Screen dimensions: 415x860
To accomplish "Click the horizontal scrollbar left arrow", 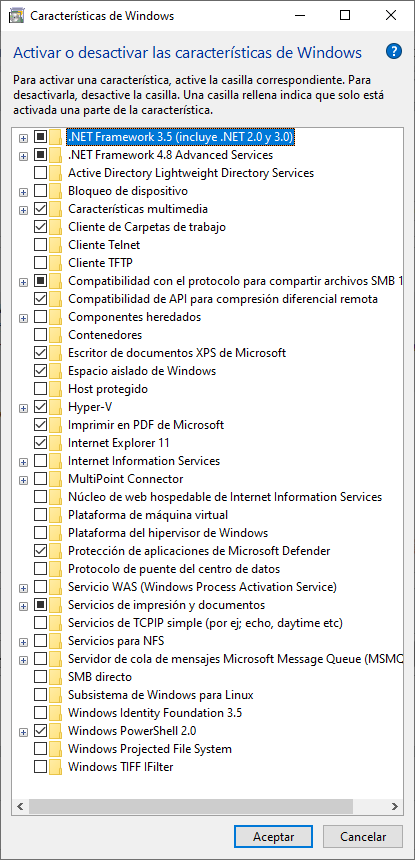I will coord(20,806).
